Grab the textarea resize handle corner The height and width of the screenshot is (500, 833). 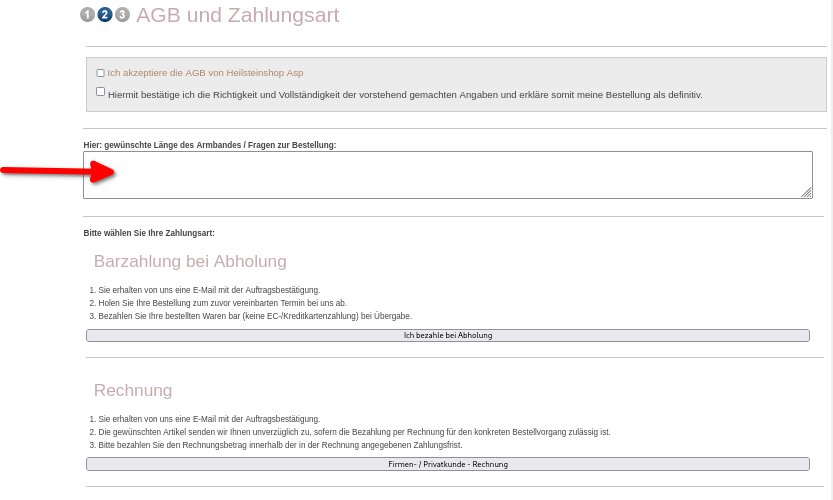[x=806, y=192]
